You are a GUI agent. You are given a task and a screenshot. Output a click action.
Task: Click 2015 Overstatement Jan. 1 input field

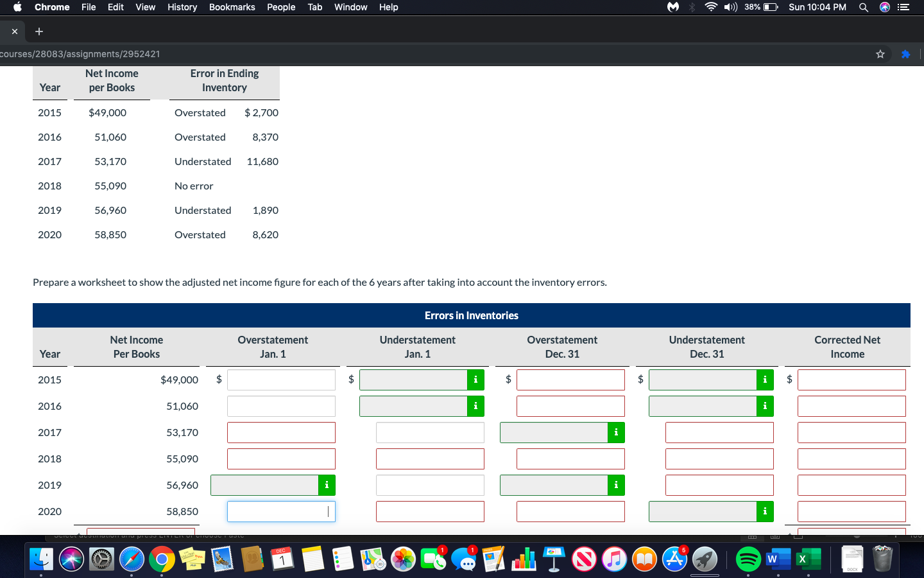point(281,380)
